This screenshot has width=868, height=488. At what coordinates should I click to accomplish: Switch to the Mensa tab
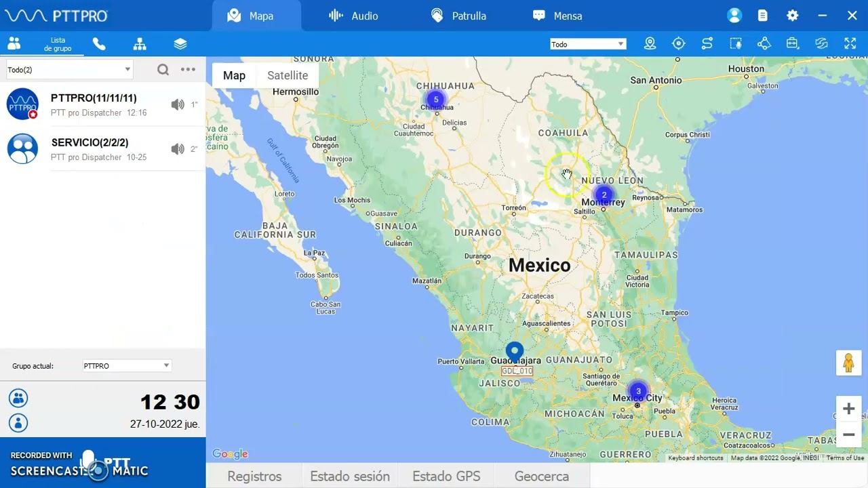557,16
